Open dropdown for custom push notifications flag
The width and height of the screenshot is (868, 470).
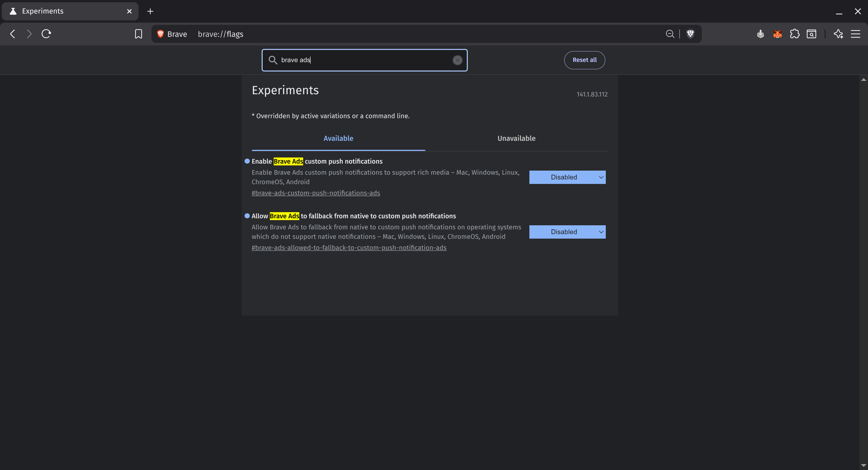click(x=567, y=177)
